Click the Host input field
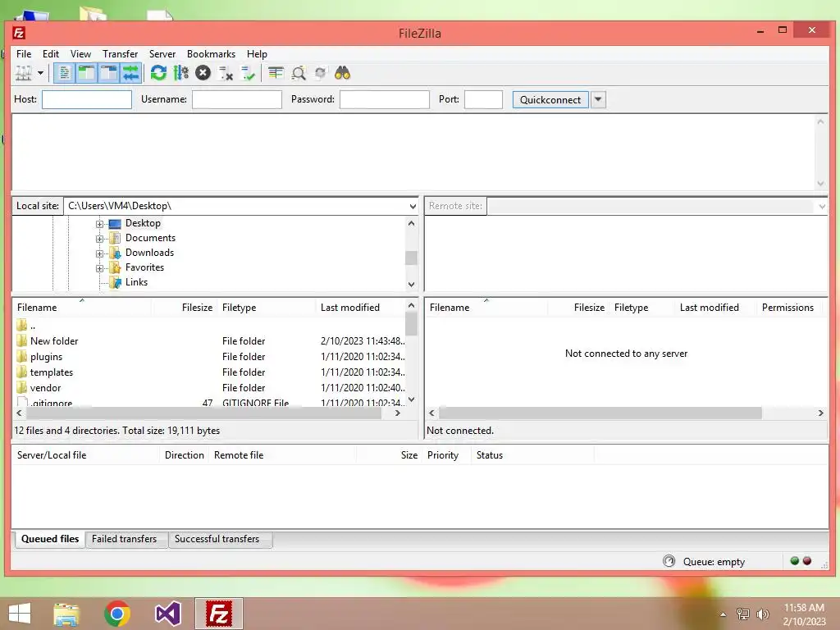 pyautogui.click(x=87, y=99)
